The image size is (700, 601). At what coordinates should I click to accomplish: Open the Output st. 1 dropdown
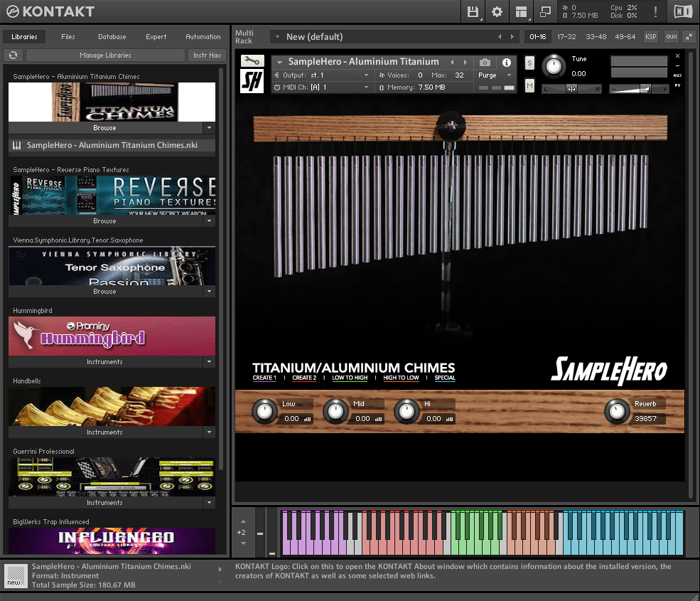tap(321, 75)
